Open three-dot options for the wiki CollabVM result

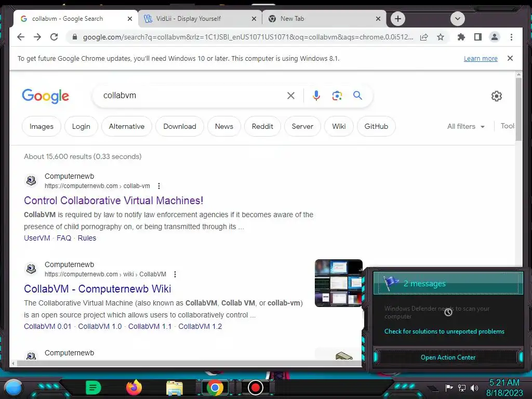[x=175, y=274]
